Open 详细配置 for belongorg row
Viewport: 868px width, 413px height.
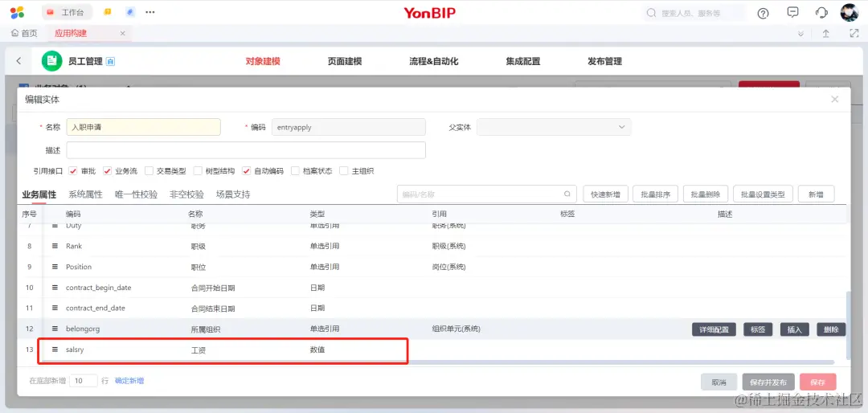pos(714,329)
